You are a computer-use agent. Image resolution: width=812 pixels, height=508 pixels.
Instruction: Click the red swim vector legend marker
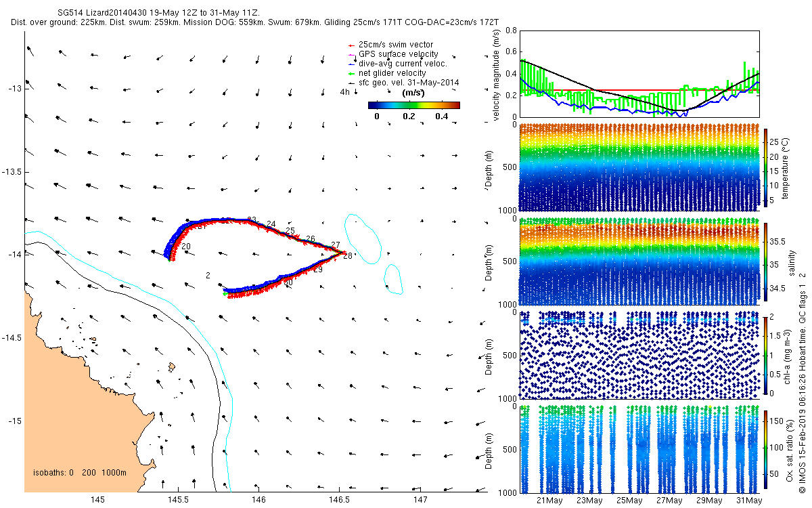click(350, 45)
